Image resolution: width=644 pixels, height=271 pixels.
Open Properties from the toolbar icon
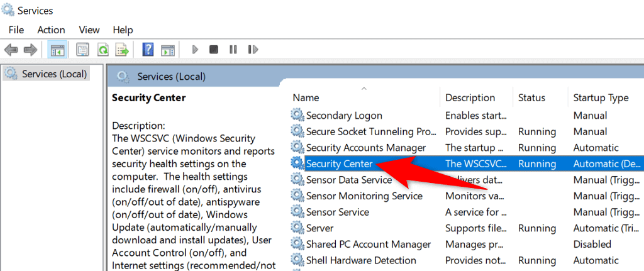click(82, 49)
